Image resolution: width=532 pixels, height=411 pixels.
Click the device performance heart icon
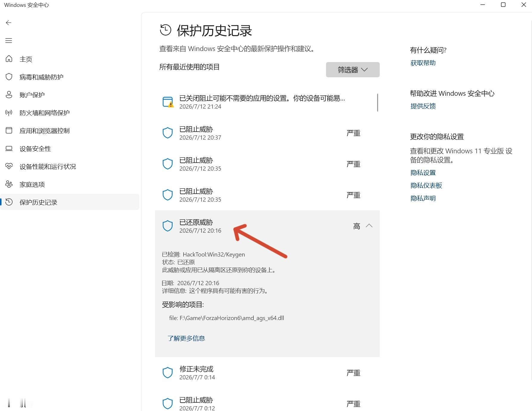coord(9,166)
